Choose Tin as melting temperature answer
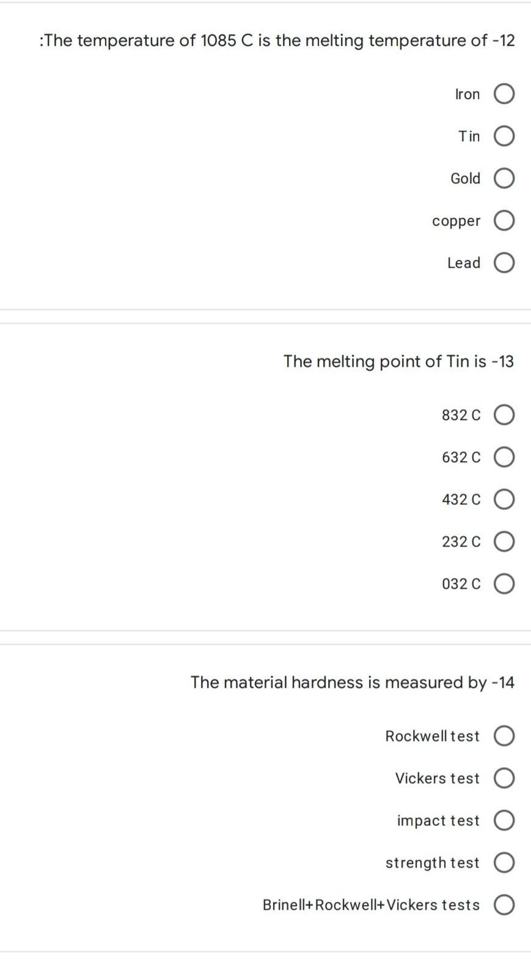 (x=504, y=136)
